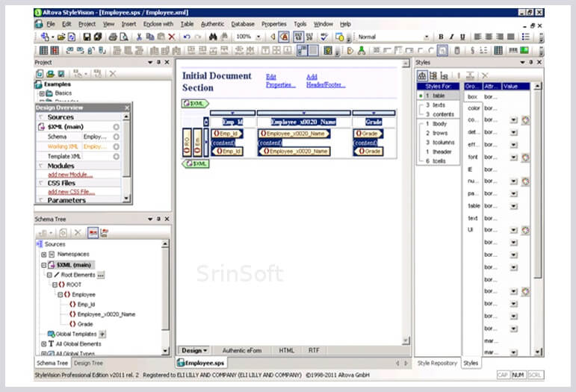Open the Design tab dropdown arrow
Screen dimensions: 576x392
tap(205, 350)
